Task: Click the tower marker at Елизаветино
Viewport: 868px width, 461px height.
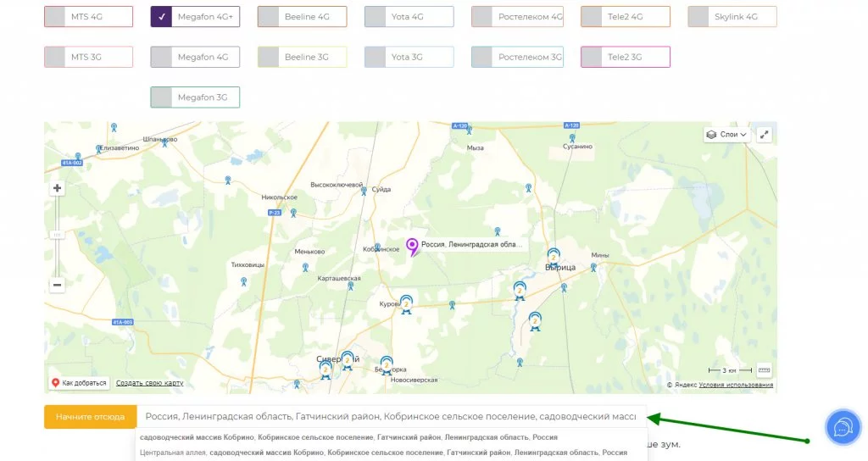Action: [x=98, y=149]
